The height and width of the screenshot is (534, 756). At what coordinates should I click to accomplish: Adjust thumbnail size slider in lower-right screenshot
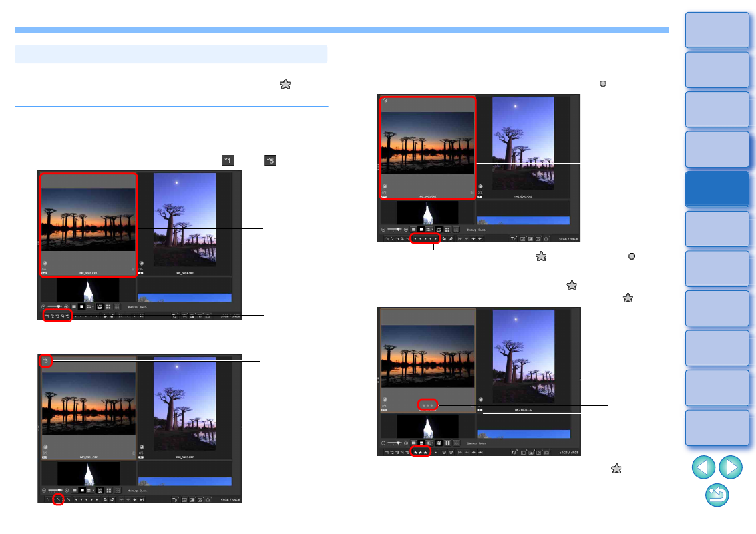point(395,443)
